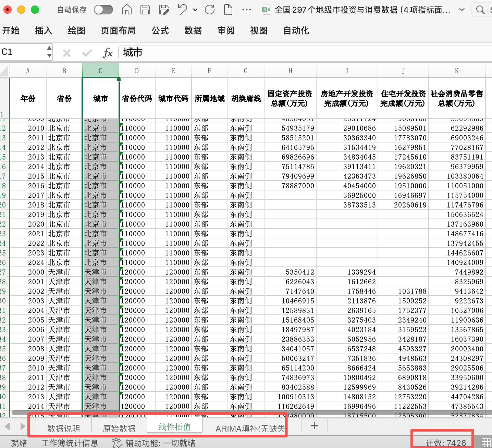Select the 年份 header cell
Screen dimensions: 492x448
coord(28,98)
